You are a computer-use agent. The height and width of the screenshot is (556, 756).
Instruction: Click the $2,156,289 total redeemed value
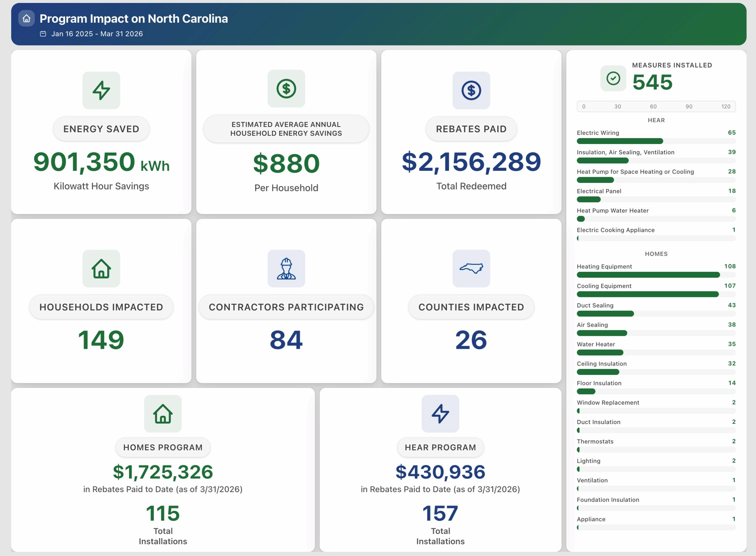pos(471,162)
